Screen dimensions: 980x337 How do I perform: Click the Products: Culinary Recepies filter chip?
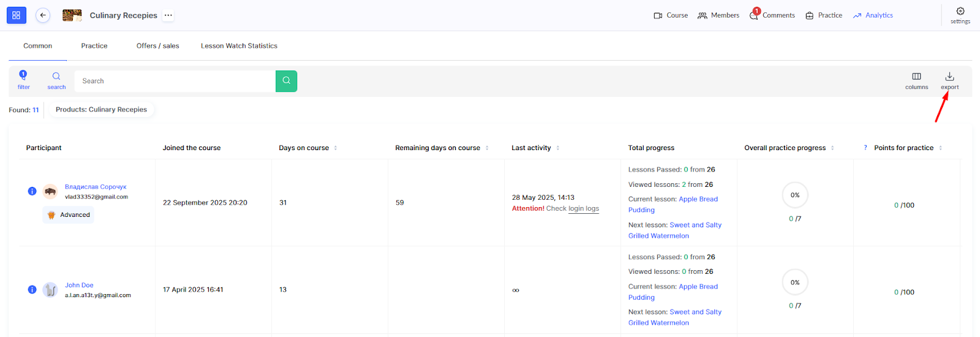tap(101, 110)
